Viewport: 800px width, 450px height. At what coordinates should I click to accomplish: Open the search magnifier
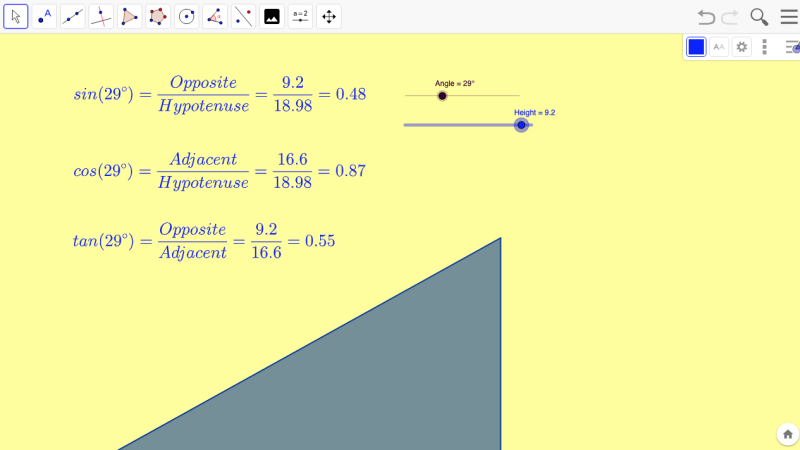[759, 17]
